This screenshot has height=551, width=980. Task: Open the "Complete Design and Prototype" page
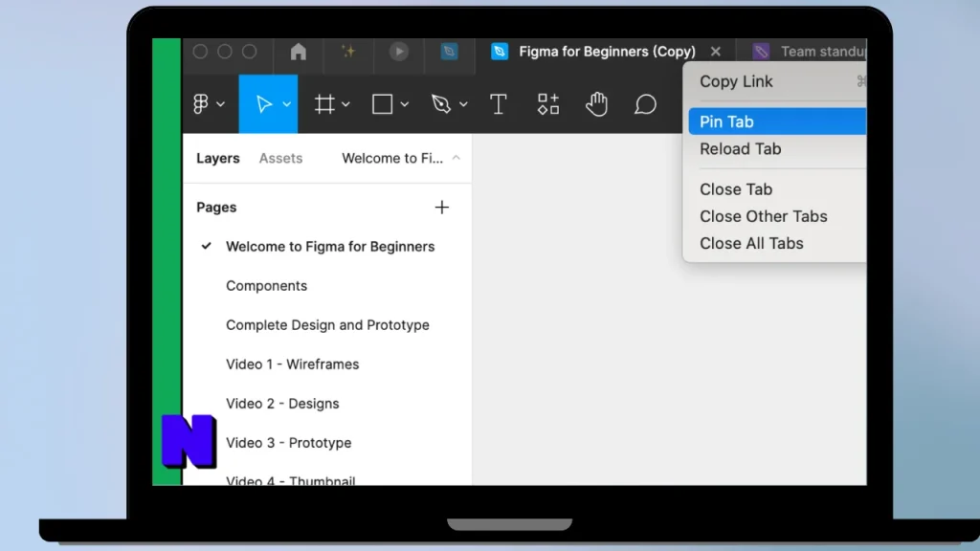click(327, 325)
